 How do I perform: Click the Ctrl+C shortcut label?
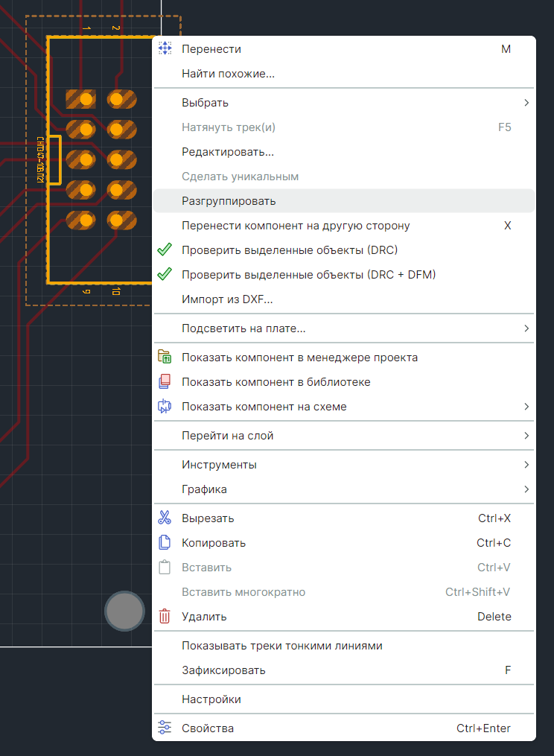point(494,542)
